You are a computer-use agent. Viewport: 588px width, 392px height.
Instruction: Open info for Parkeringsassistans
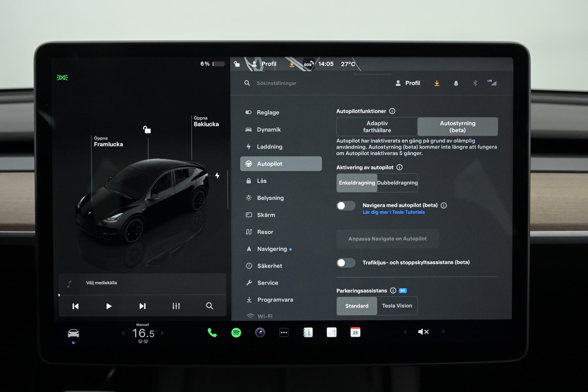(x=393, y=290)
